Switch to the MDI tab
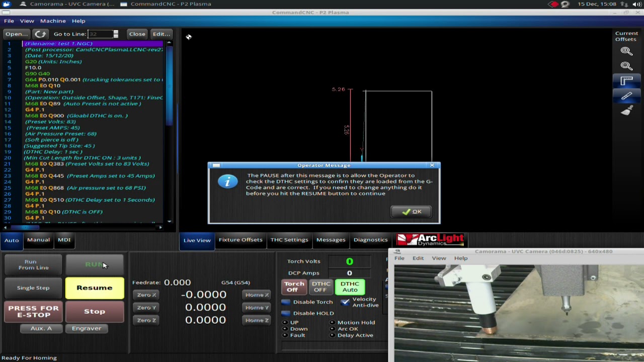This screenshot has width=644, height=362. pyautogui.click(x=64, y=240)
